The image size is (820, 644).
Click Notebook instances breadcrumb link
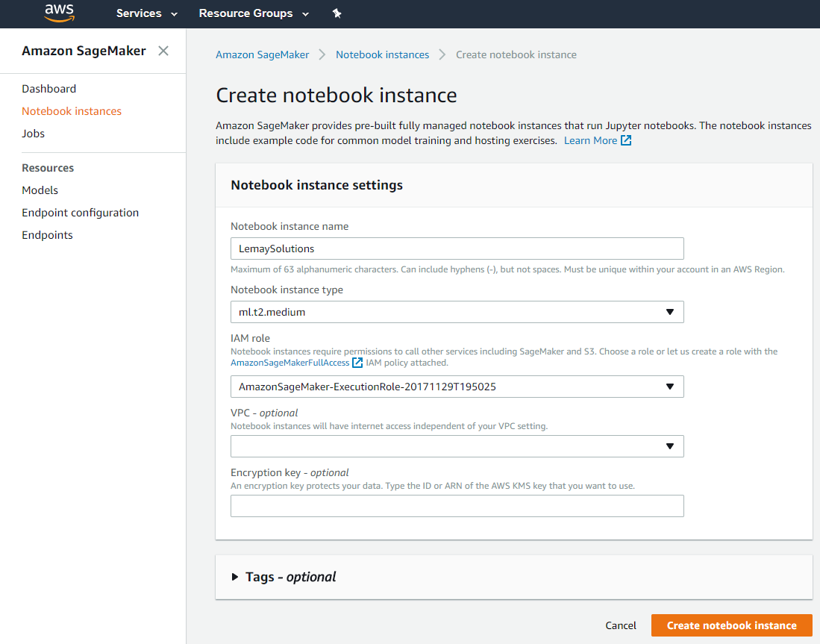(382, 54)
